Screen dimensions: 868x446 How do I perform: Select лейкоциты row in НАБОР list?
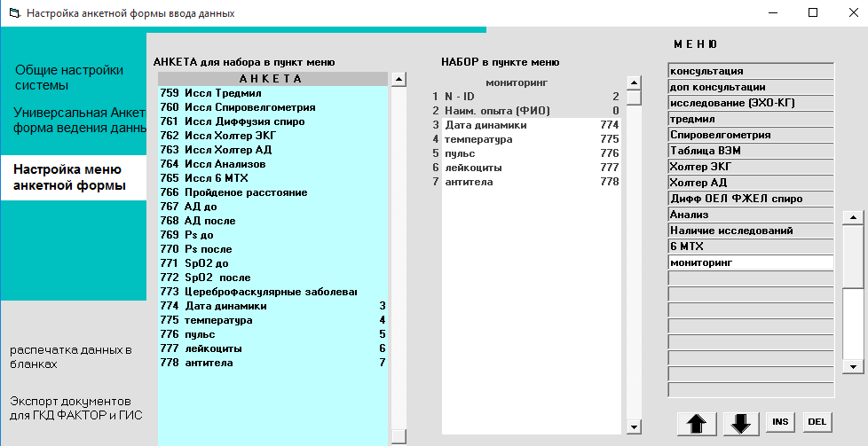tap(524, 168)
